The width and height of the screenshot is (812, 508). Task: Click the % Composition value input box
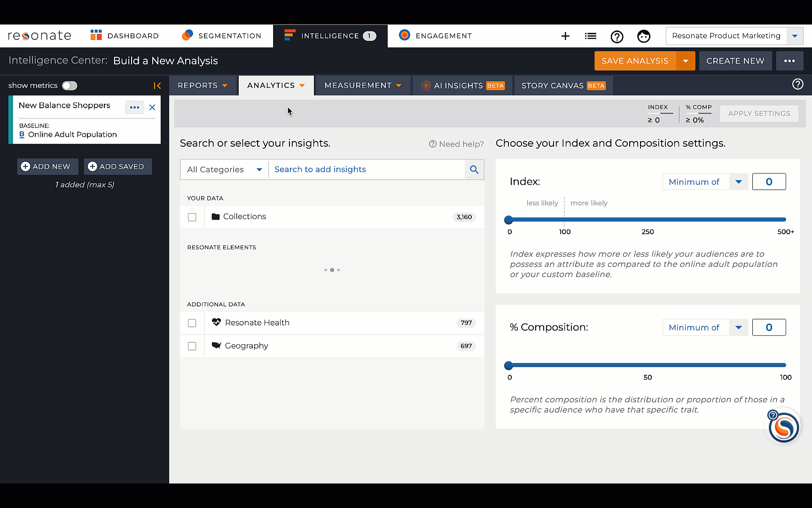(x=769, y=327)
